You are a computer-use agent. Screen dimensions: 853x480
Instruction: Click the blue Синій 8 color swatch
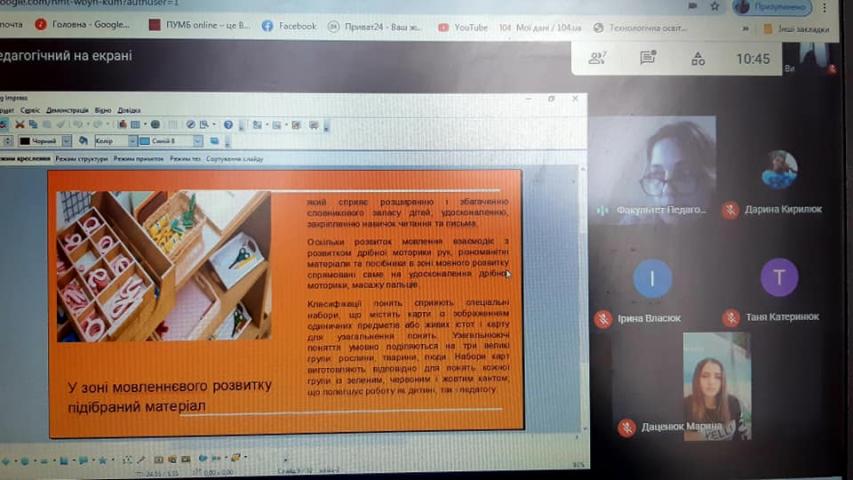point(145,141)
